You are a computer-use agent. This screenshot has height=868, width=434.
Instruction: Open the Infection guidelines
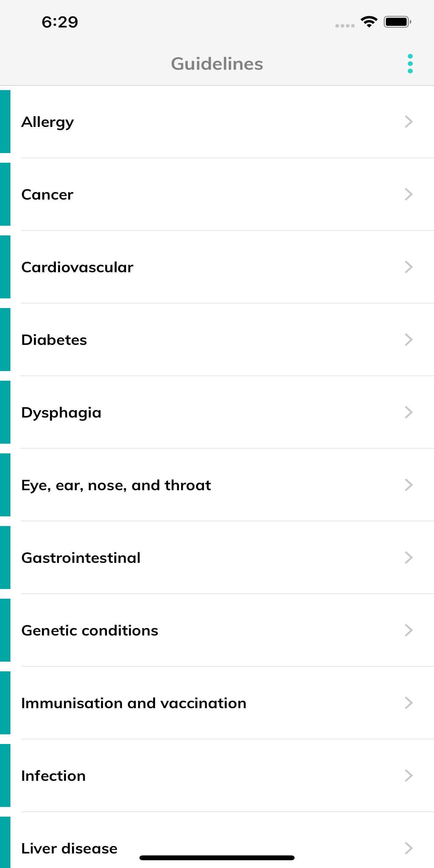54,776
